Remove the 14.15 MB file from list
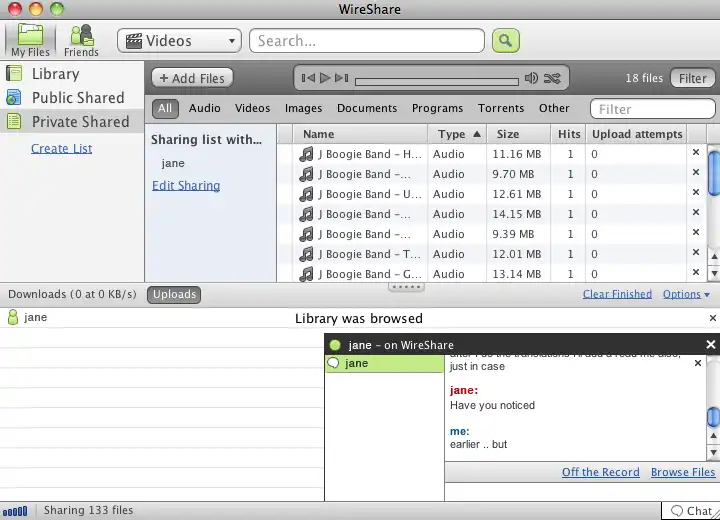 [696, 212]
